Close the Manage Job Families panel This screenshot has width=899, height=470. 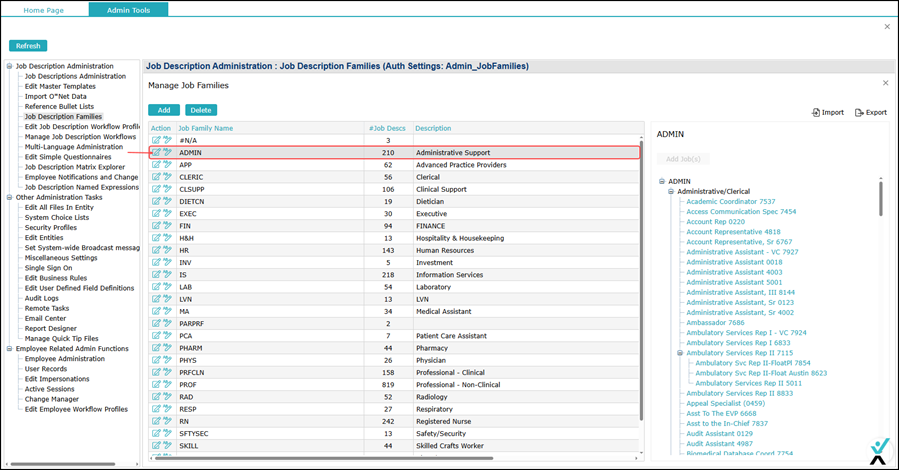[x=885, y=83]
